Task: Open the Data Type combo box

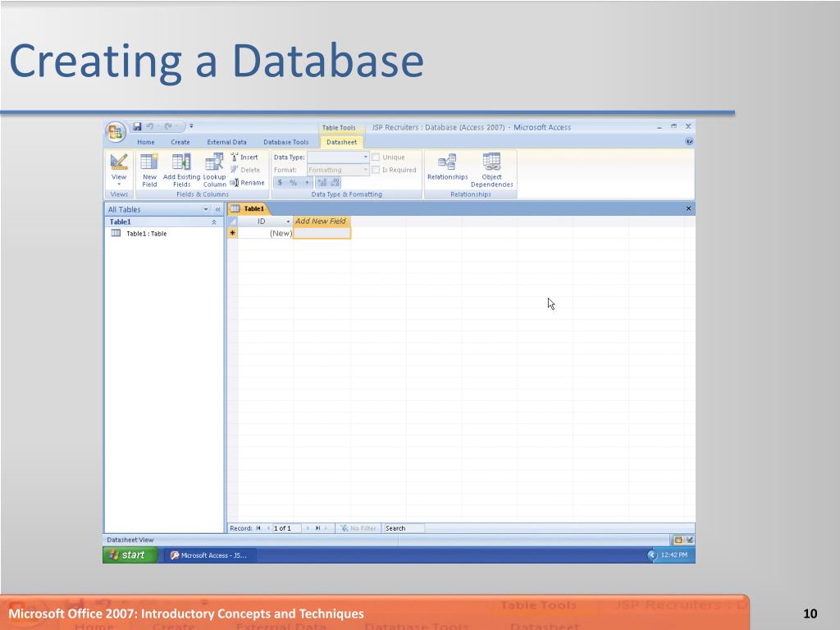Action: [x=338, y=157]
